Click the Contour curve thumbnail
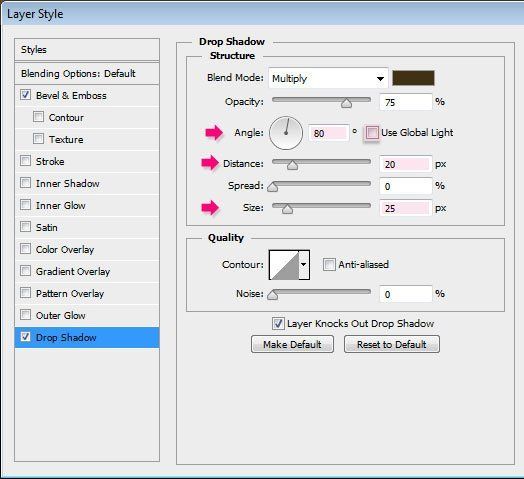 (284, 265)
